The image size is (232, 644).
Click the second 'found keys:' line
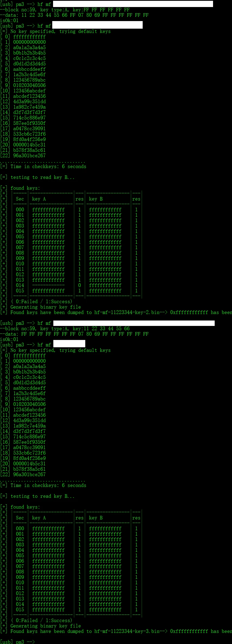click(x=25, y=507)
